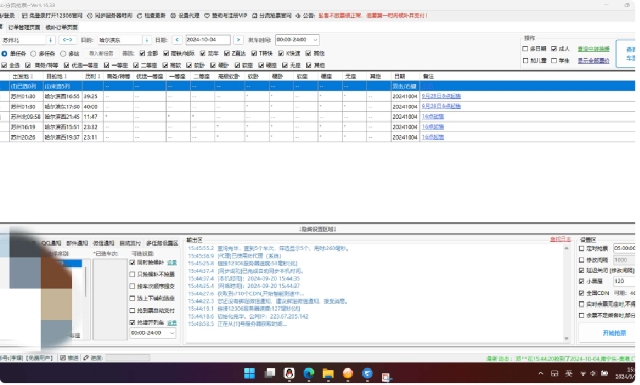The image size is (640, 385).
Task: Click the 检查更新 refresh icon
Action: point(139,16)
